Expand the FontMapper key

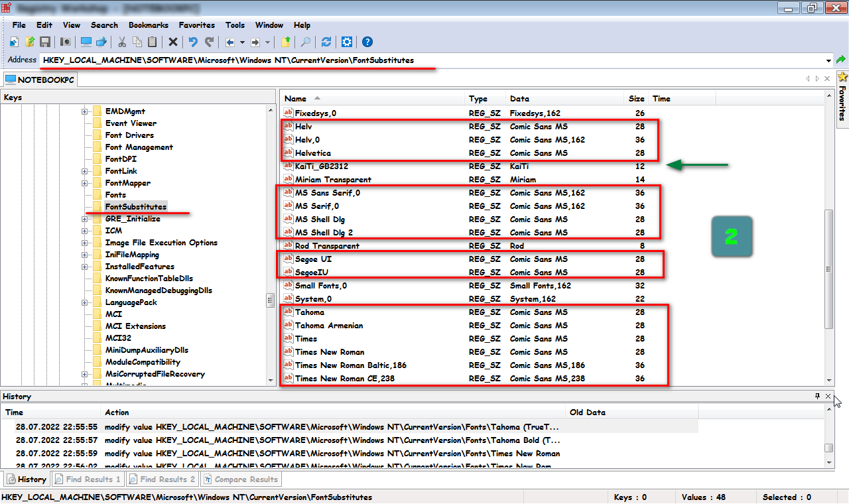pos(85,183)
